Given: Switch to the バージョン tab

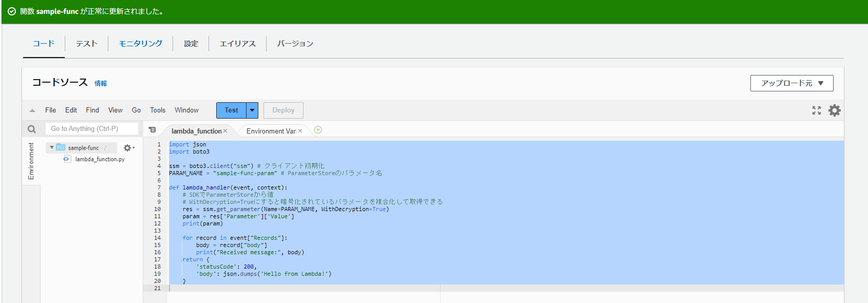Looking at the screenshot, I should [x=295, y=44].
